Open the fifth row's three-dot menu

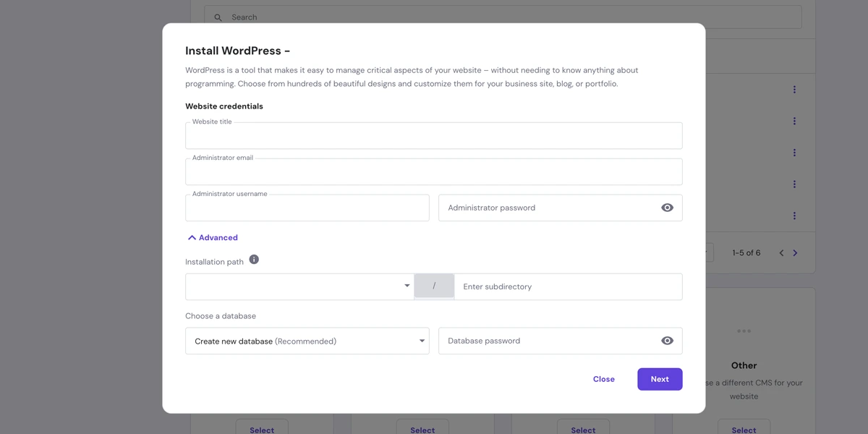[794, 216]
